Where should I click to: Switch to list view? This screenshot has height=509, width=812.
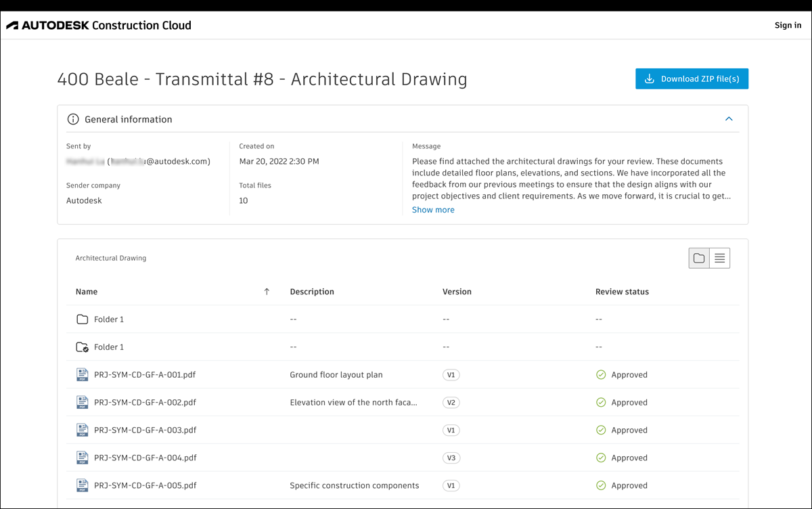719,258
